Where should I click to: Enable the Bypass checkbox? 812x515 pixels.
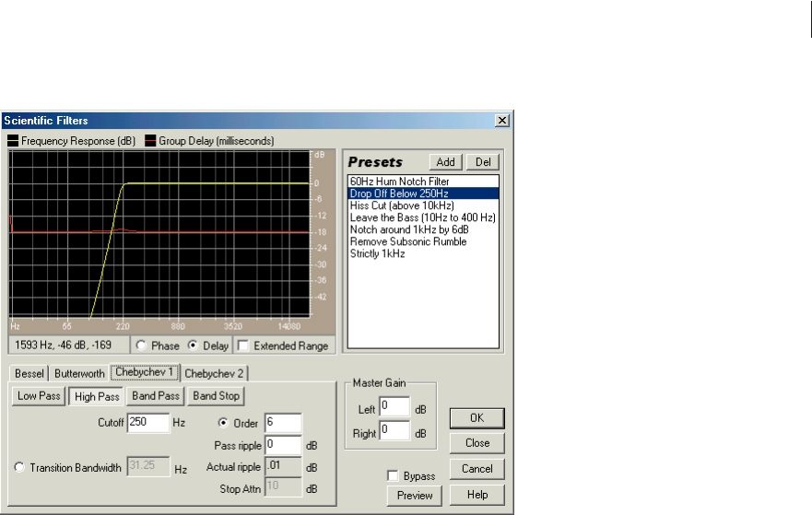tap(394, 476)
